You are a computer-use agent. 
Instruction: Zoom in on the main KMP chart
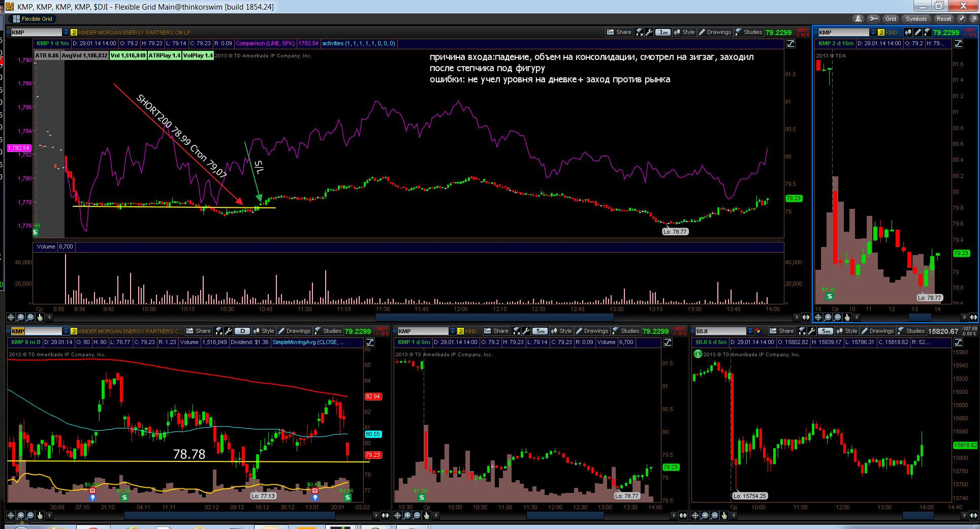coord(21,317)
